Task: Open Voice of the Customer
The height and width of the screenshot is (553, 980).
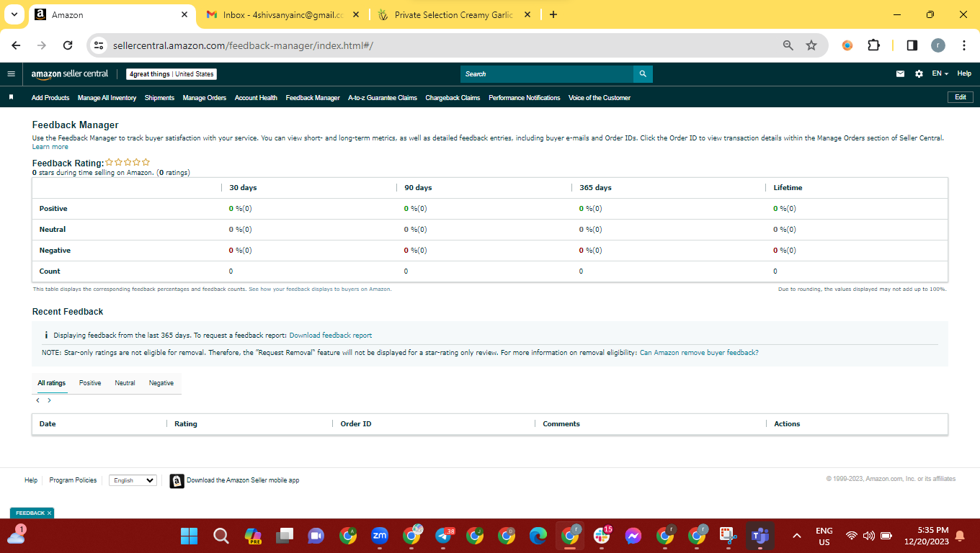Action: [x=600, y=98]
